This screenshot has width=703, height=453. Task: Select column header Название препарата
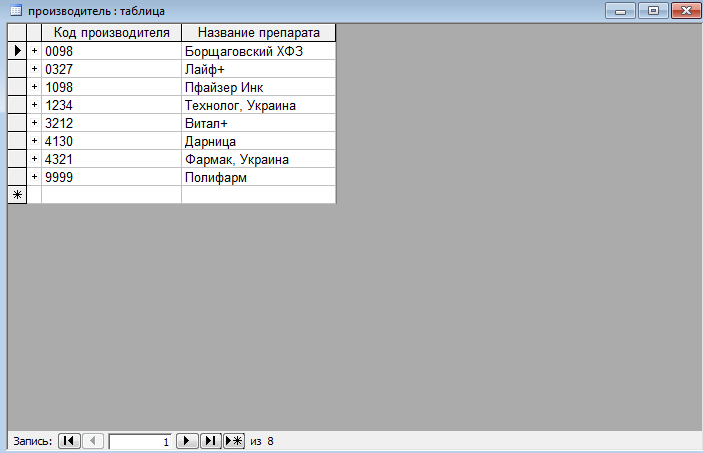pyautogui.click(x=259, y=32)
